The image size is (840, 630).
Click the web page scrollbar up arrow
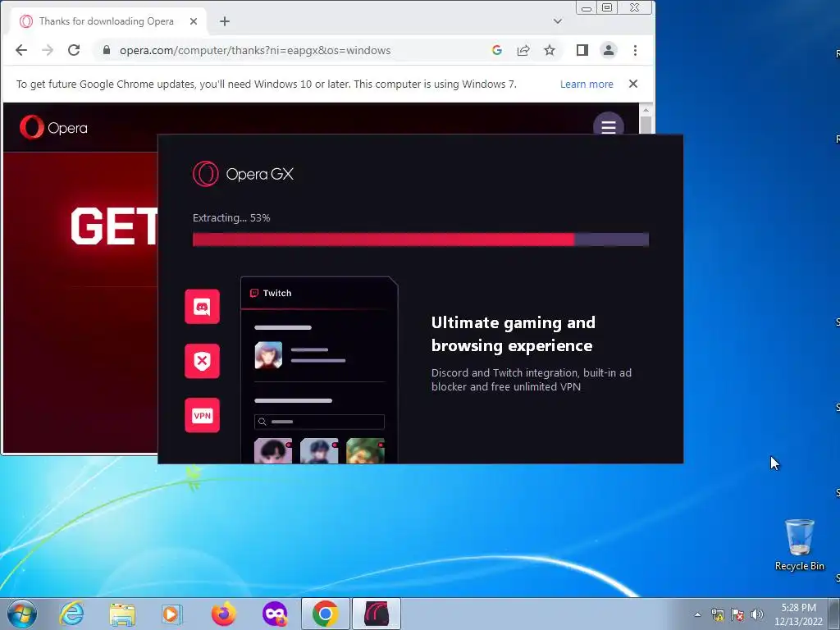646,110
